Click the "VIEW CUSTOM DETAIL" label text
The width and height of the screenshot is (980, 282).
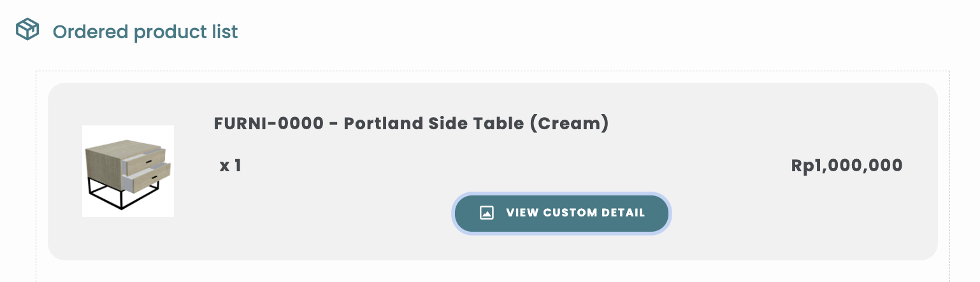point(575,213)
